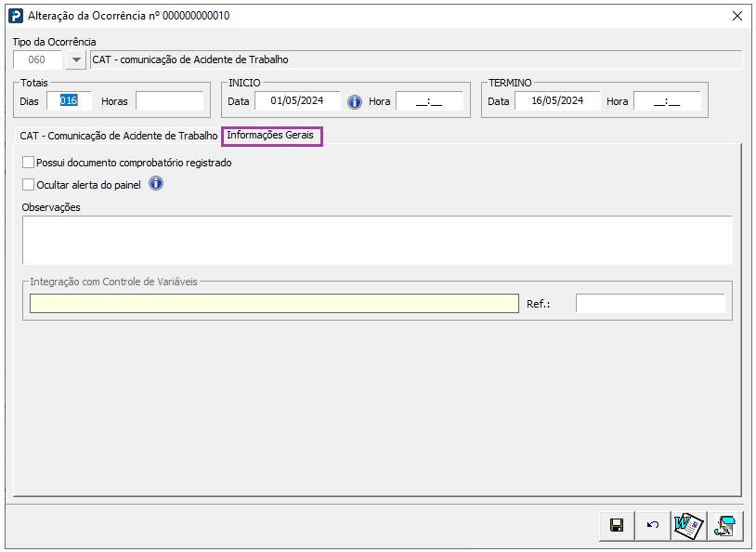The image size is (756, 552).
Task: Click the CAT - comunicação de Acidente de Trabalho description field
Action: click(x=416, y=59)
